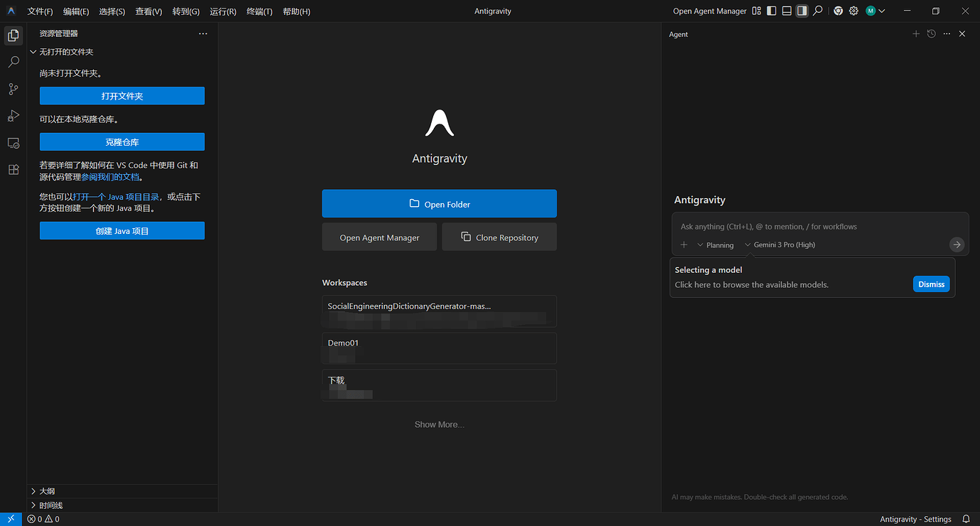The image size is (980, 526).
Task: Click the green M account avatar
Action: [871, 11]
